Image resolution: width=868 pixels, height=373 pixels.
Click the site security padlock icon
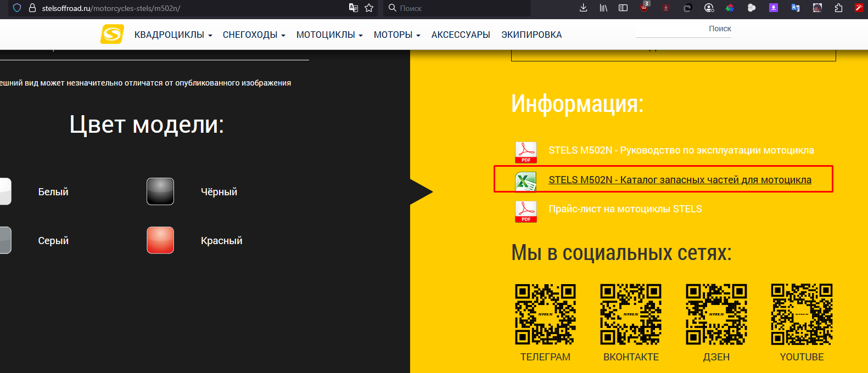click(x=32, y=8)
